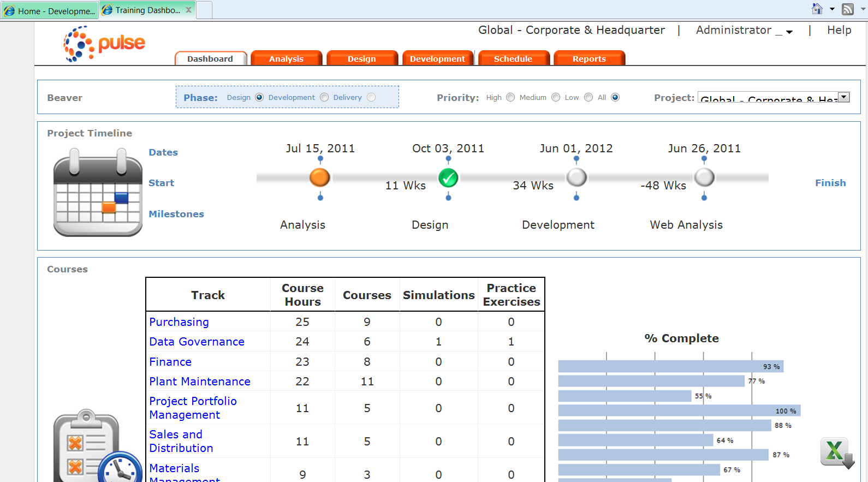Switch to the Analysis tab
This screenshot has height=482, width=868.
286,58
